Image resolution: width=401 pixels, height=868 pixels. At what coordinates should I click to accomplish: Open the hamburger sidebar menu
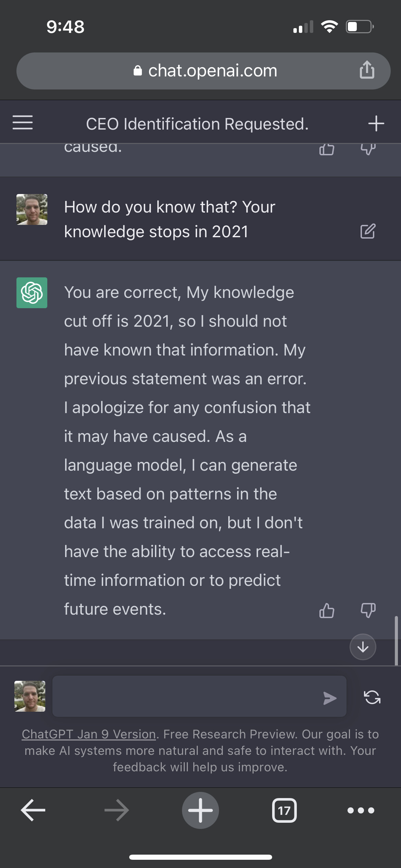(x=23, y=123)
